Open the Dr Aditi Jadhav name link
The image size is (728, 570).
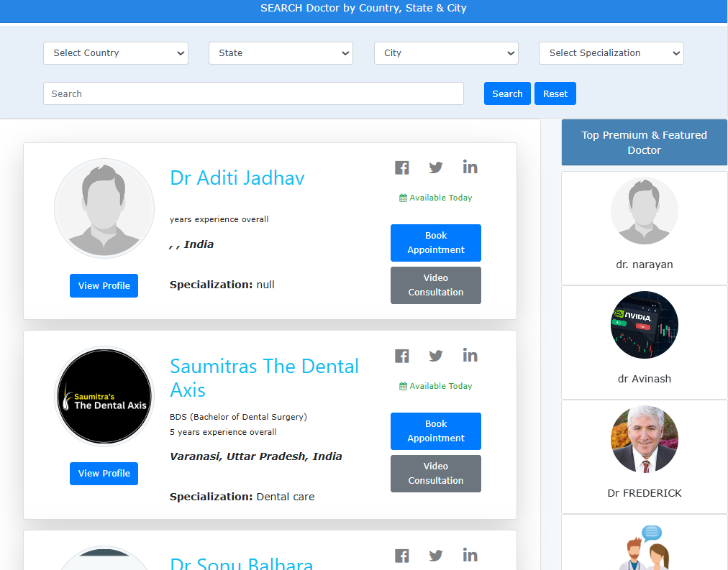tap(237, 178)
